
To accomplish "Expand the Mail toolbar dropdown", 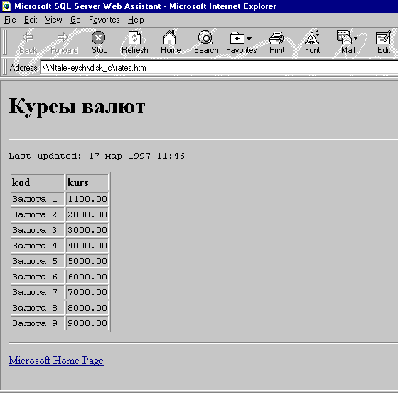I will click(x=356, y=38).
